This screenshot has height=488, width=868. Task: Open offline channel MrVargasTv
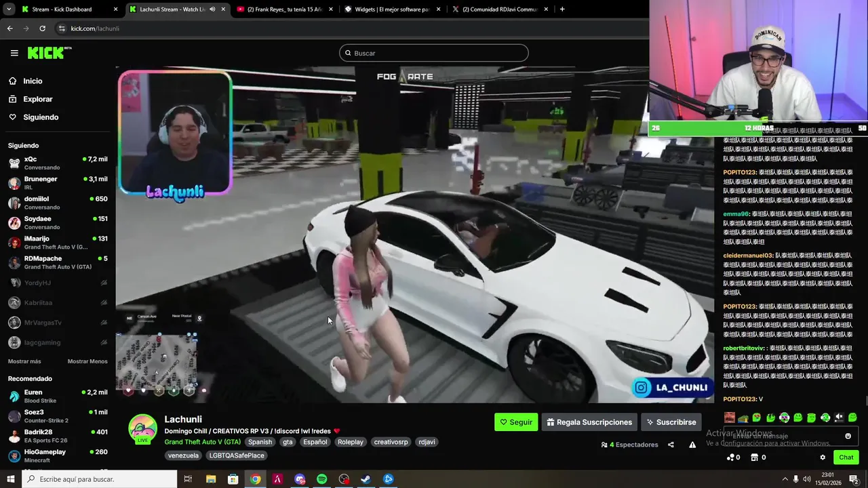[58, 323]
